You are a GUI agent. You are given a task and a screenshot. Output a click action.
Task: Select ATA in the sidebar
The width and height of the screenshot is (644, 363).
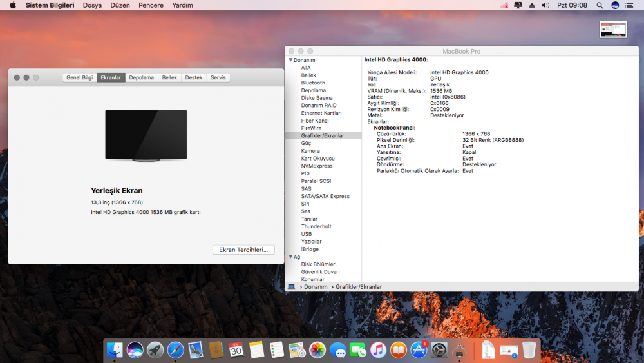pos(305,68)
